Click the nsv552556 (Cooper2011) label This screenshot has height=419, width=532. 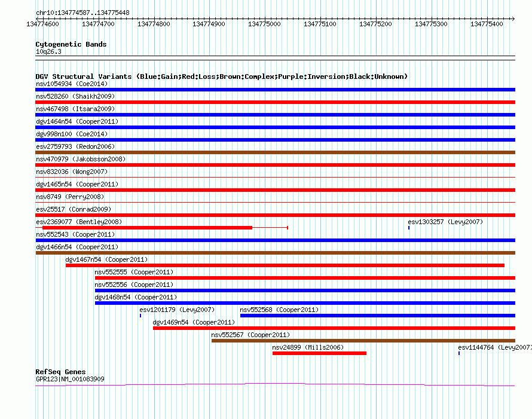click(134, 285)
